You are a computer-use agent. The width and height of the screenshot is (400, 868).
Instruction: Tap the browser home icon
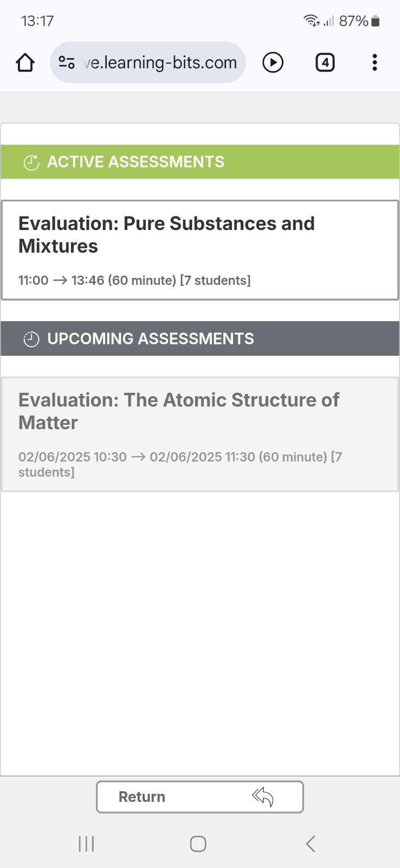(25, 63)
